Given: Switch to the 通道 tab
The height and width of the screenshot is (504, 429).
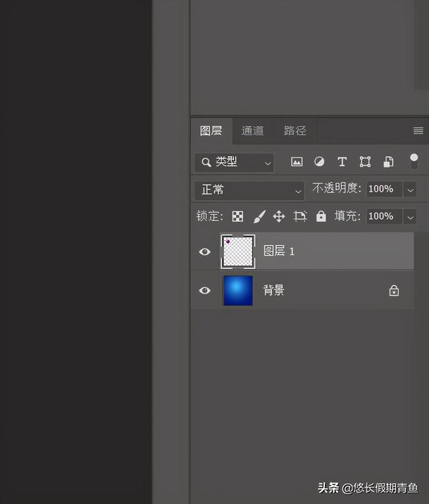Looking at the screenshot, I should tap(253, 131).
